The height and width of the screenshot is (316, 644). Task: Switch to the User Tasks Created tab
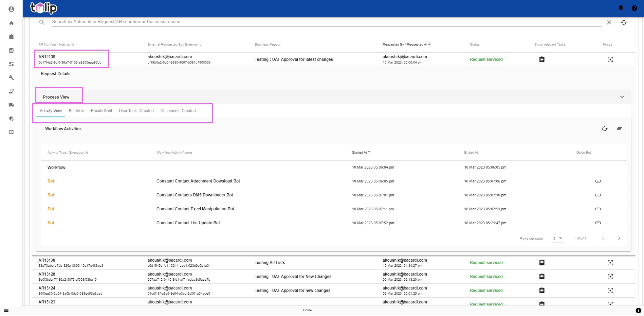136,111
